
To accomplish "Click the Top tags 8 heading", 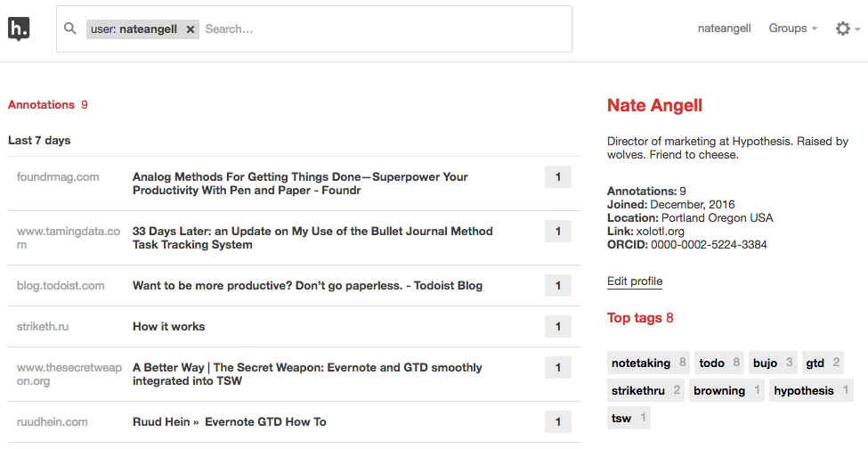I will point(640,318).
